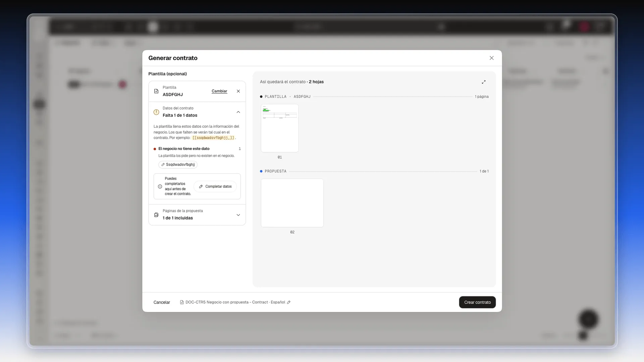Click the info icon next to Puedes completarlos
Screen dimensions: 644x362
click(x=160, y=186)
